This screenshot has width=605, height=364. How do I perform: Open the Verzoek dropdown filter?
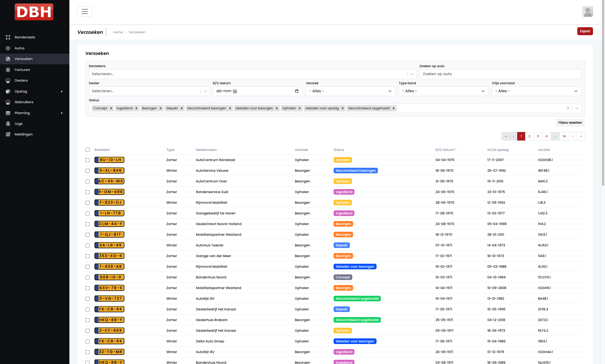coord(350,91)
